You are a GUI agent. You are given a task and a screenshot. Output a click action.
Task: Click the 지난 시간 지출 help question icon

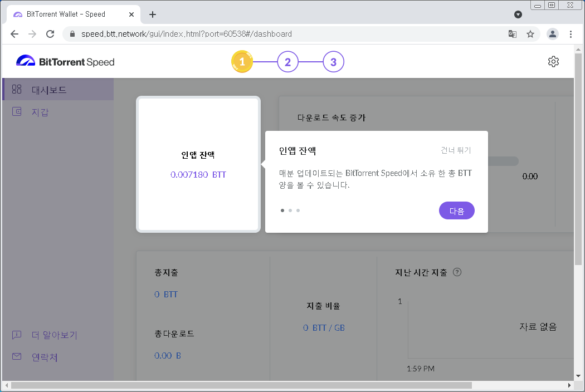[x=457, y=272]
